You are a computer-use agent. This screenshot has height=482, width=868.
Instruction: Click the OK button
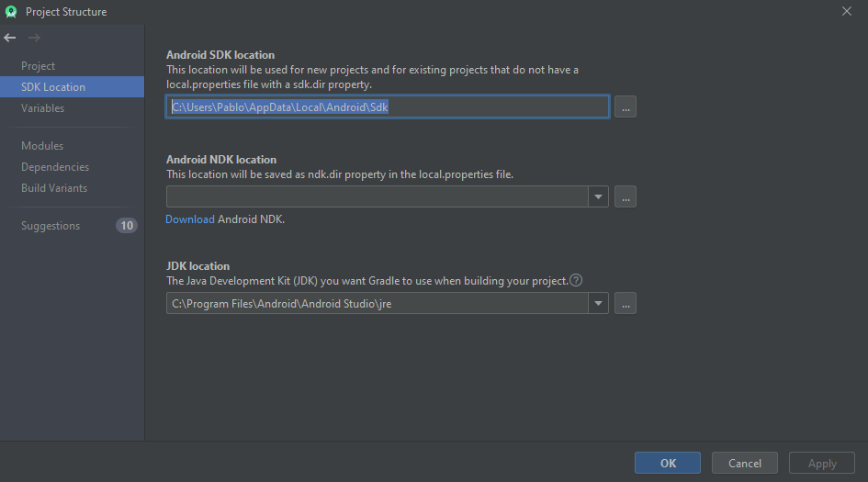point(668,464)
